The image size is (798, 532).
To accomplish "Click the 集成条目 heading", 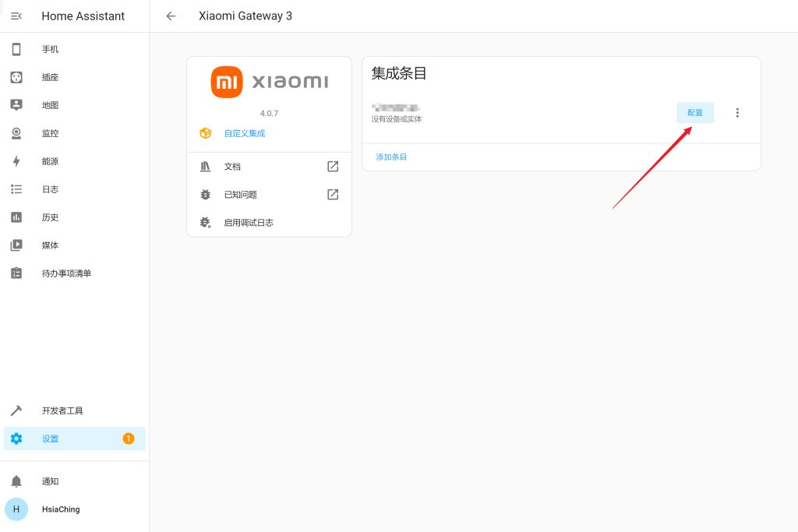I will (399, 73).
